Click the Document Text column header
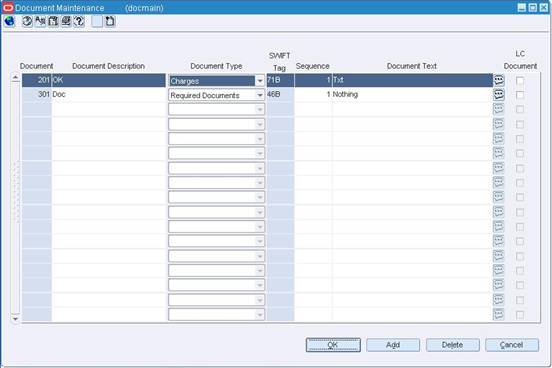 click(412, 66)
